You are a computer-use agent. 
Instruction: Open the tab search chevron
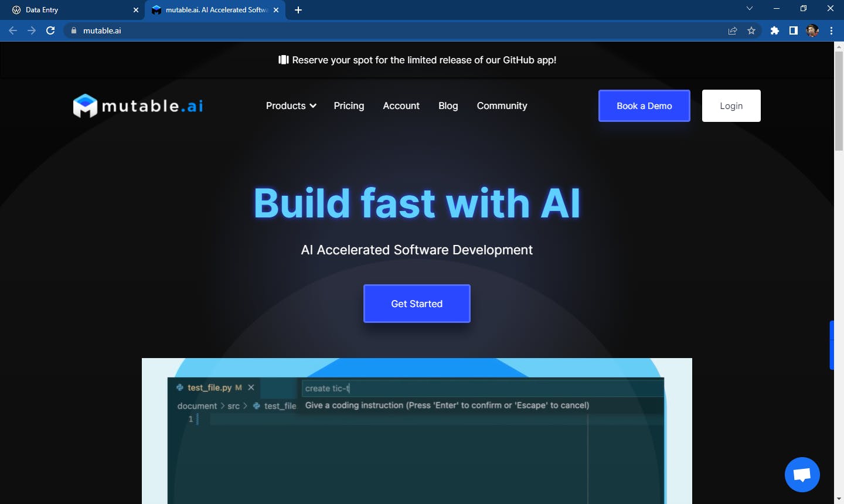[749, 9]
